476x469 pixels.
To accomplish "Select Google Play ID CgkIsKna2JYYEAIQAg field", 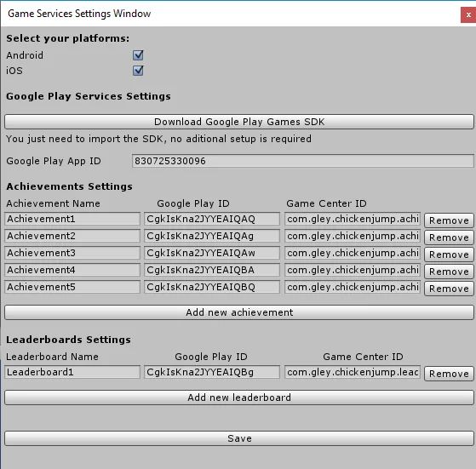I will coord(212,236).
